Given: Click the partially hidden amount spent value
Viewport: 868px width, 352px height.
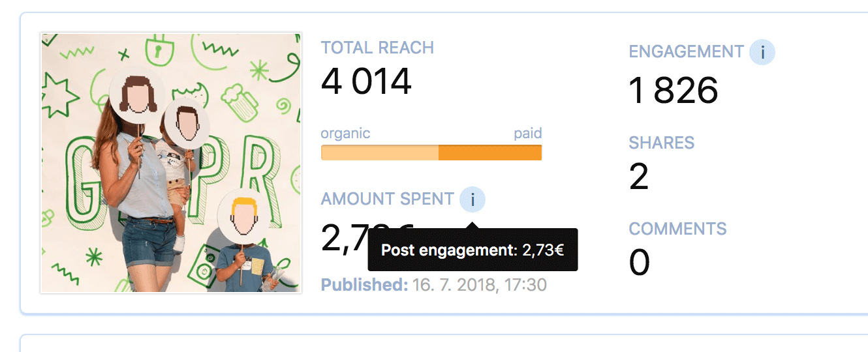Looking at the screenshot, I should 343,239.
